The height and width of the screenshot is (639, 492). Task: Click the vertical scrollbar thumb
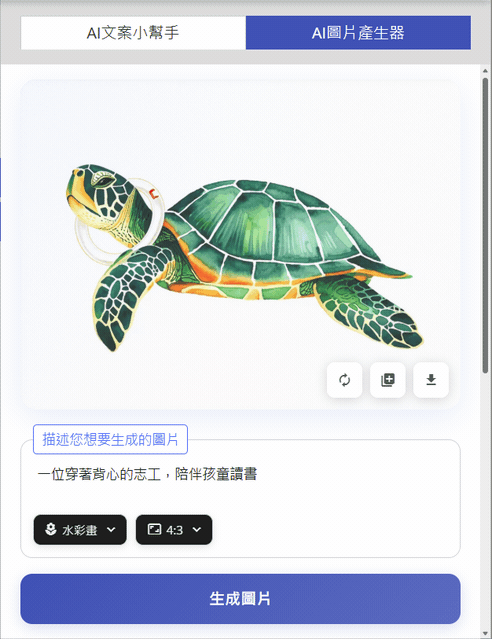[x=485, y=225]
